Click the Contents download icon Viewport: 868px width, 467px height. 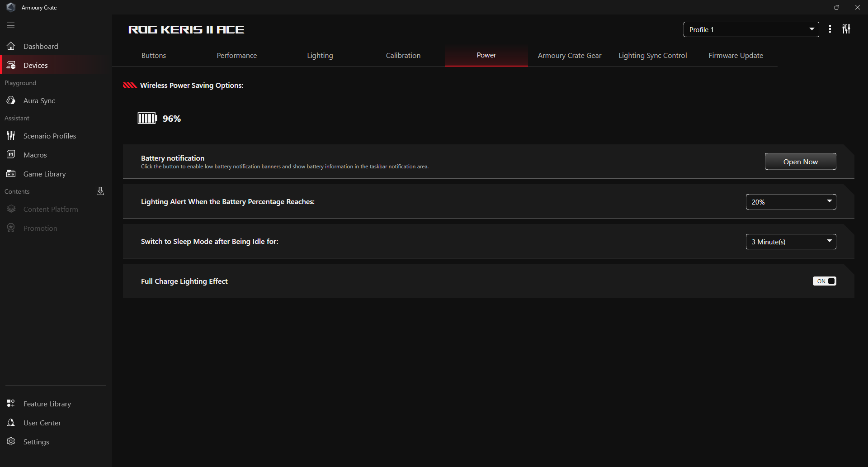(100, 191)
